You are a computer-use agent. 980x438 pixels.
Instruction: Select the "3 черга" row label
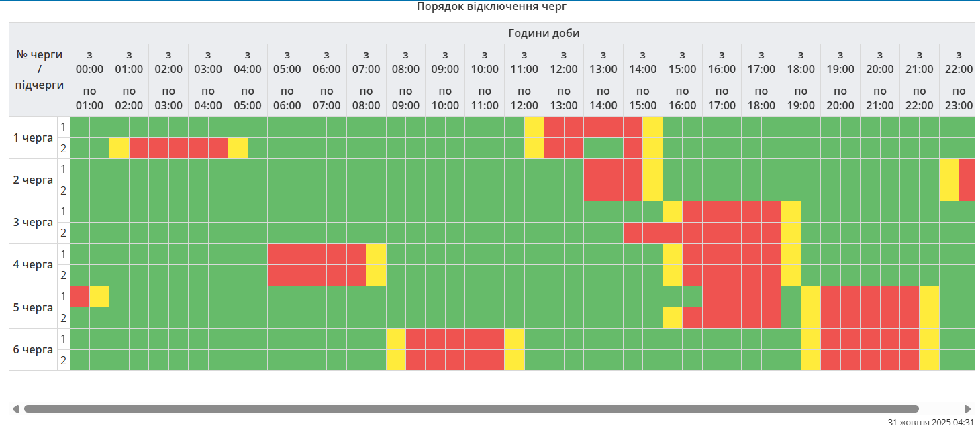(33, 222)
